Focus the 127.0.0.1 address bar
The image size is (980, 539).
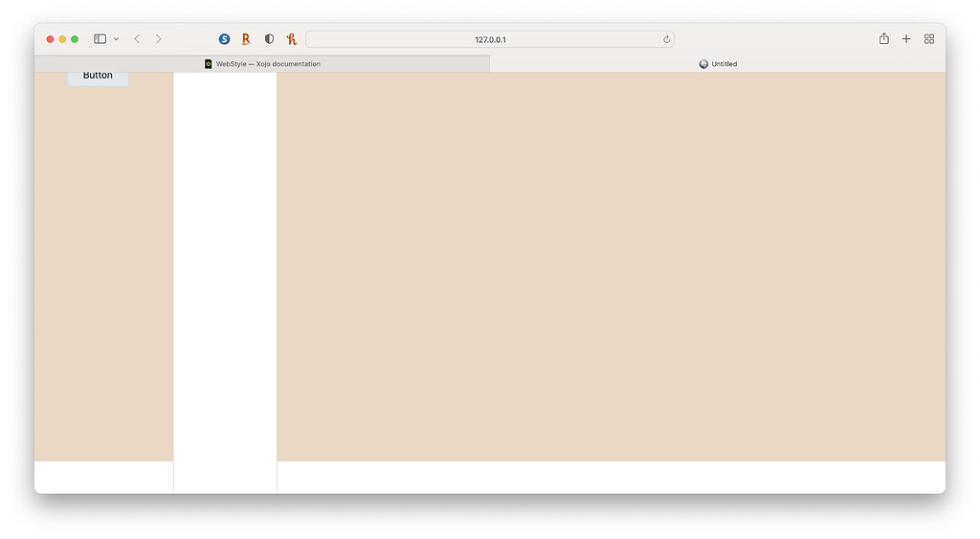[x=490, y=39]
